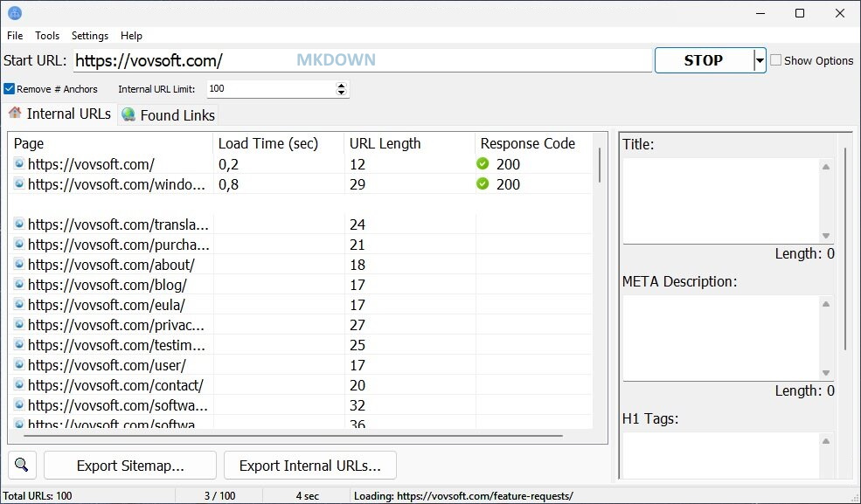Increase Internal URL Limit with up arrow
The image size is (861, 504).
click(342, 85)
